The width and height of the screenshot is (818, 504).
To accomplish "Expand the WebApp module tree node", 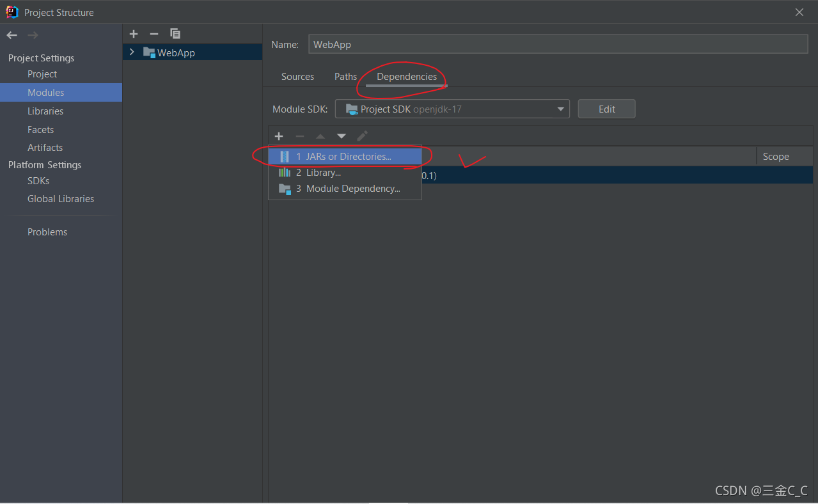I will 132,52.
